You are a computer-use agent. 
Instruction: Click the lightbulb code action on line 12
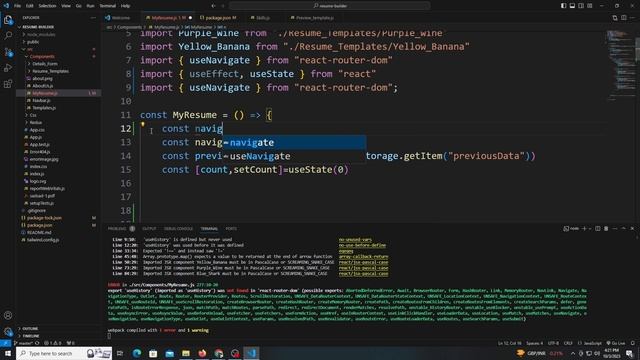[143, 124]
